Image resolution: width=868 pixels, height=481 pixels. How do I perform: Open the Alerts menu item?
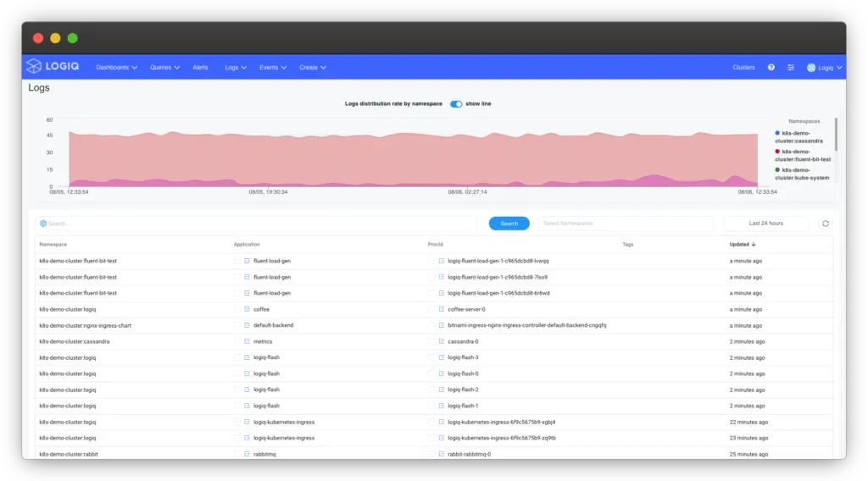tap(200, 67)
